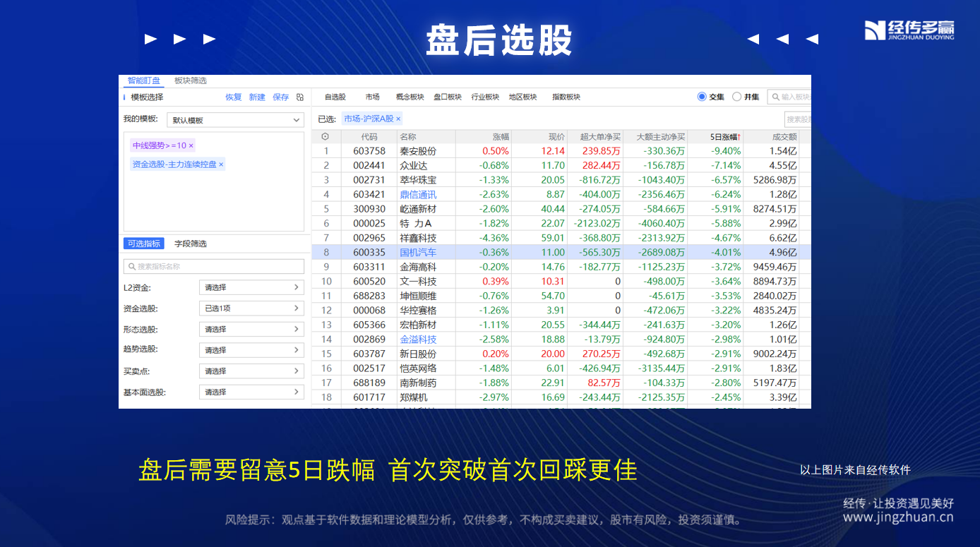Select stock 金海高科 in the list
The image size is (980, 547).
coord(418,267)
